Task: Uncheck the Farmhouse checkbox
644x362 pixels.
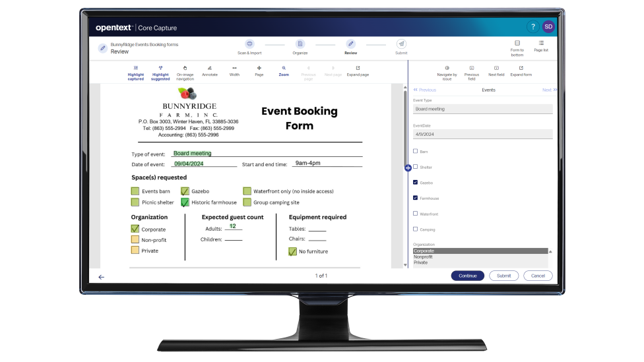Action: pos(415,198)
